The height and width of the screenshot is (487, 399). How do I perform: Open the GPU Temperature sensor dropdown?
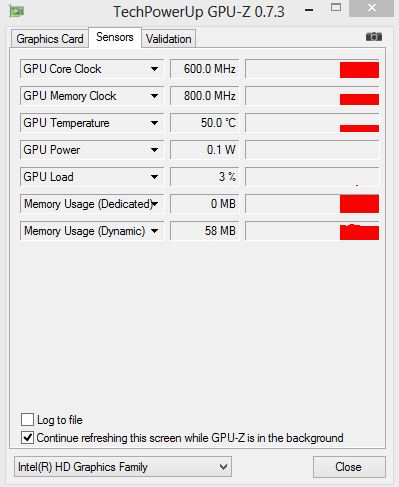[x=154, y=123]
